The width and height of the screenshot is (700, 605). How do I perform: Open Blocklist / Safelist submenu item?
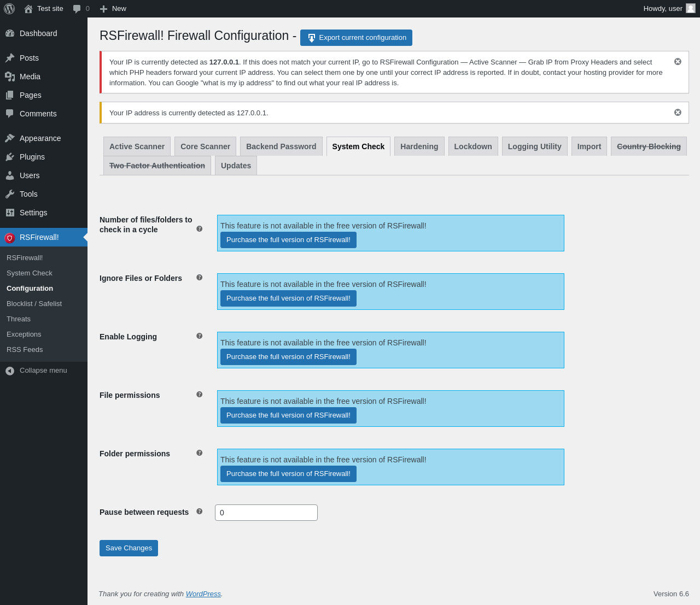click(44, 304)
